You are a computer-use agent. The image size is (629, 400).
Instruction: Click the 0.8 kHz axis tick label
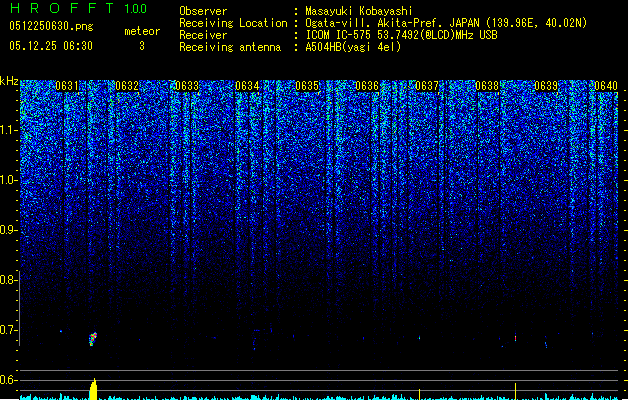point(8,280)
